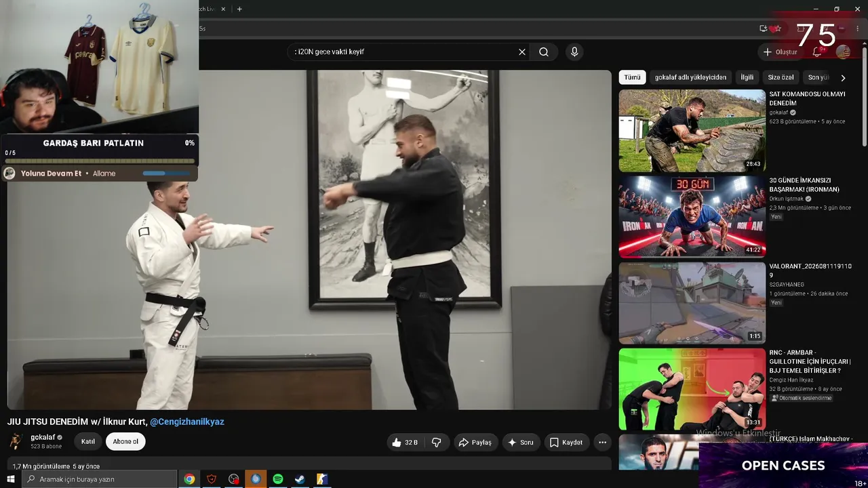Open Chrome three-dot menu
The height and width of the screenshot is (488, 868).
click(858, 28)
